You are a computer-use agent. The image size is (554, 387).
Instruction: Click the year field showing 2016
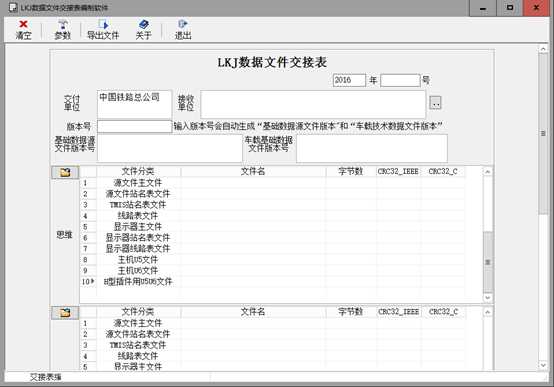(349, 80)
